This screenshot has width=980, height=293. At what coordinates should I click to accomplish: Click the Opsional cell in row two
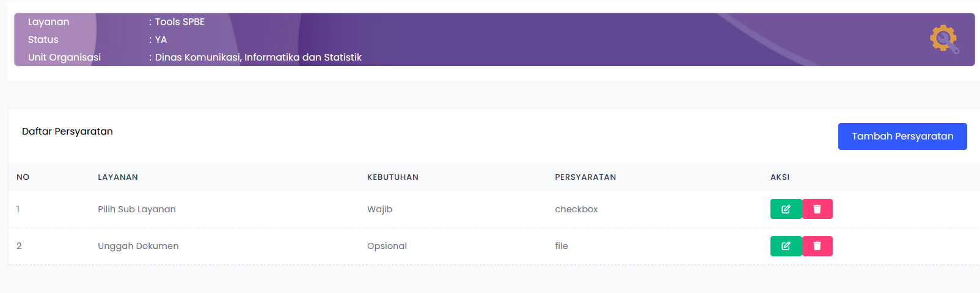pos(387,246)
